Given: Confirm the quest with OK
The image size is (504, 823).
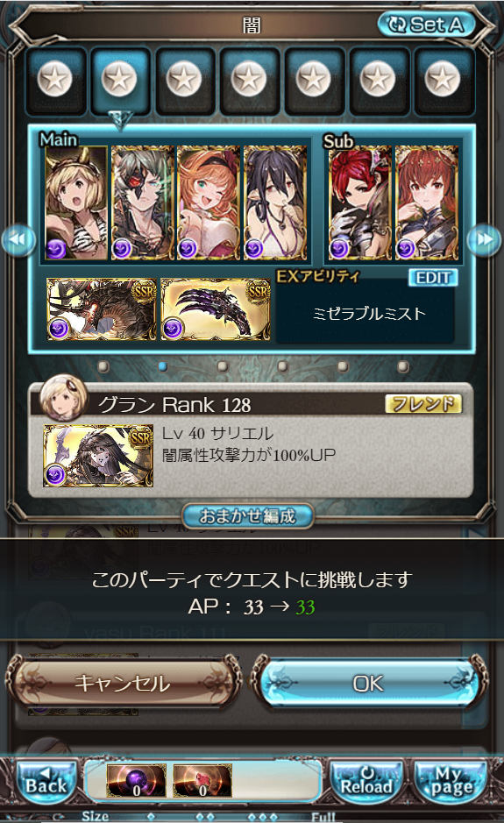Looking at the screenshot, I should coord(368,683).
